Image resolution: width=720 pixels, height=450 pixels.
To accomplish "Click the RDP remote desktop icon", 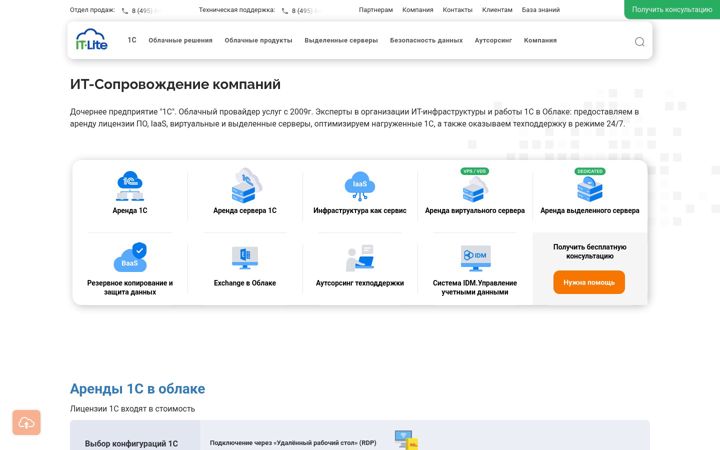I will 407,439.
